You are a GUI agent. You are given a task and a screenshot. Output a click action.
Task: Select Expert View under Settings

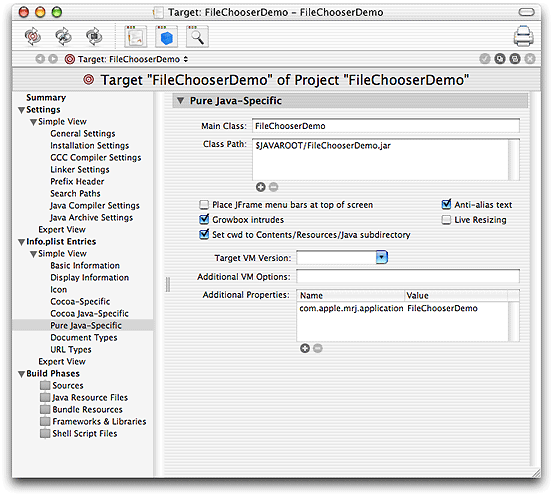tap(62, 229)
